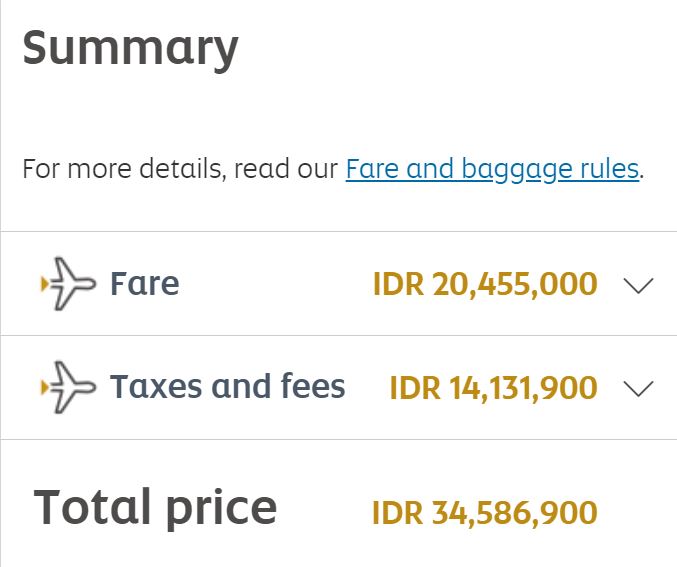Select the IDR 20,455,000 fare amount

click(485, 285)
